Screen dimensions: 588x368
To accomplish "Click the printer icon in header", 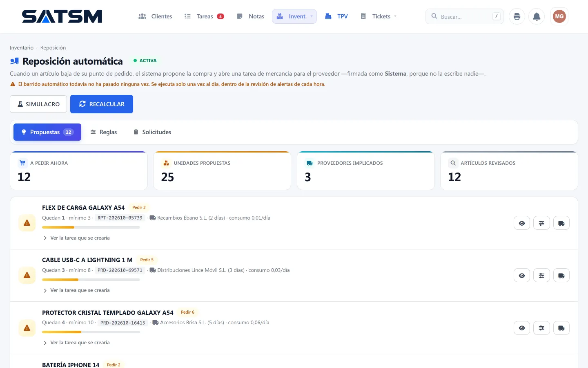I will [x=517, y=16].
